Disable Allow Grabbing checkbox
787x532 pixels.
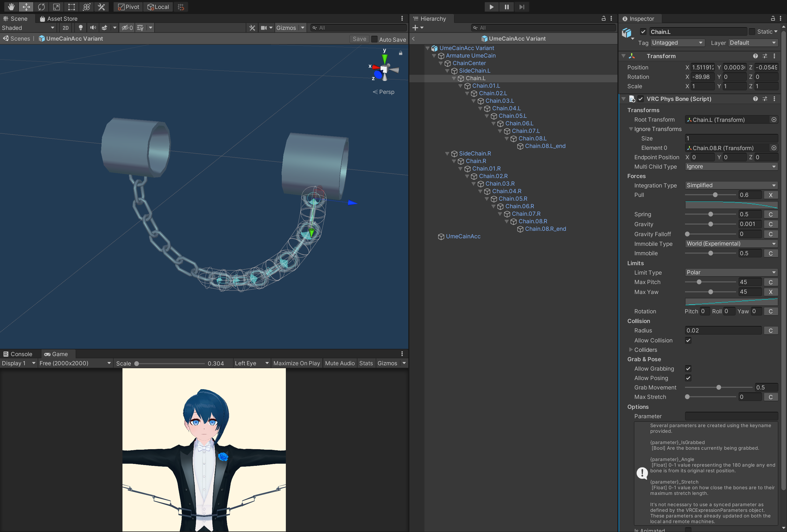(688, 368)
